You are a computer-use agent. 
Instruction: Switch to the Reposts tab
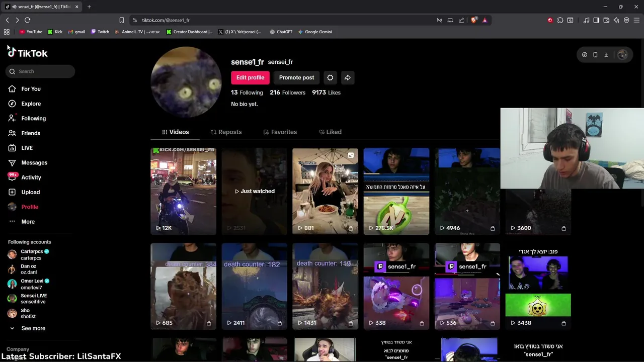[x=226, y=132]
